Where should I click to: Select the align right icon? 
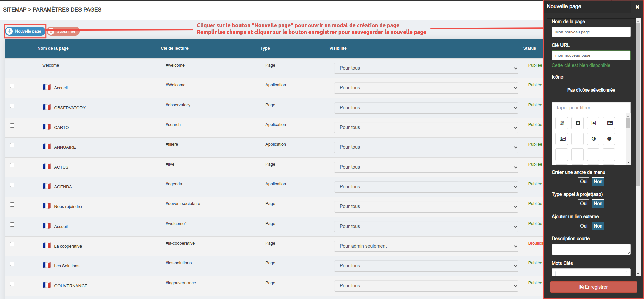click(x=609, y=155)
